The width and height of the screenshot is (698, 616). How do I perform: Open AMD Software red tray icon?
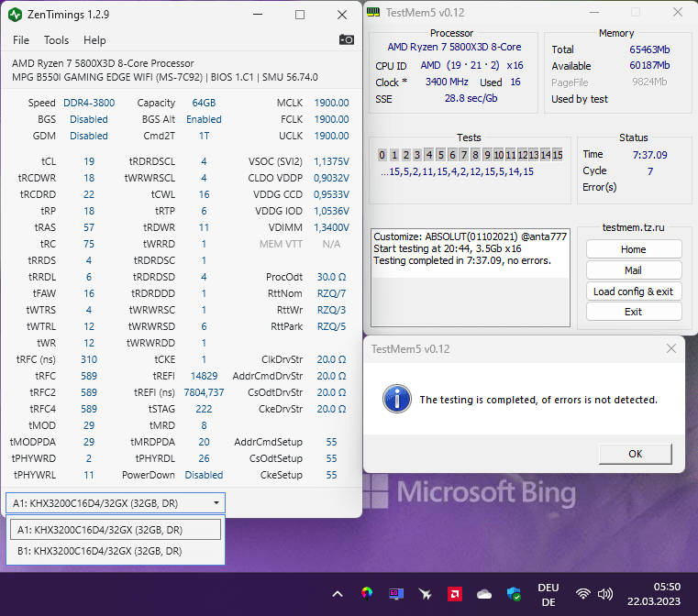455,594
